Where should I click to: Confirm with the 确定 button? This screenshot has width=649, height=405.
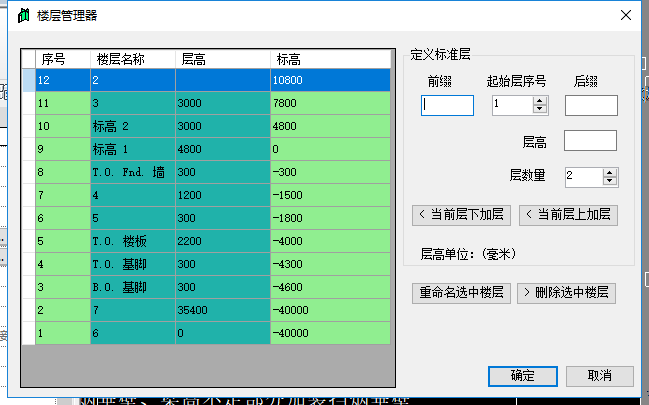click(523, 376)
